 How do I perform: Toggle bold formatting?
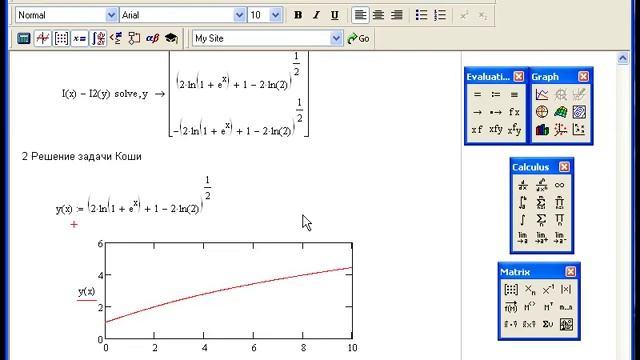(x=298, y=16)
